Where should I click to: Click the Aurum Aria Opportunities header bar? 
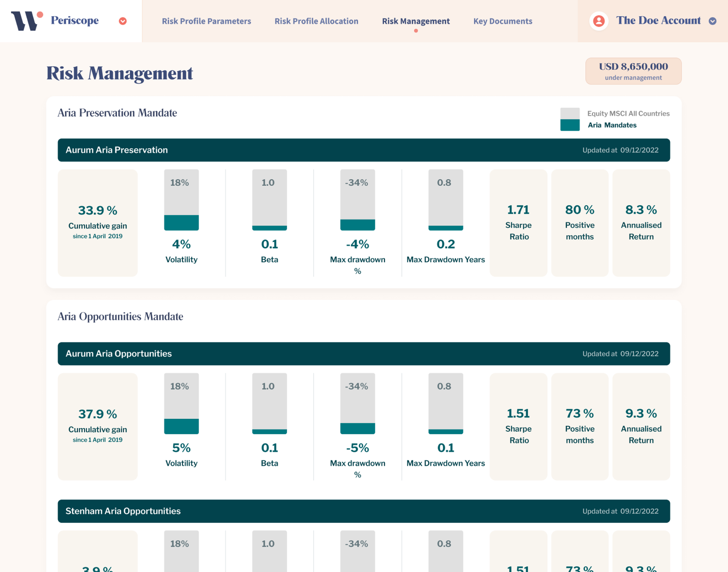point(363,354)
